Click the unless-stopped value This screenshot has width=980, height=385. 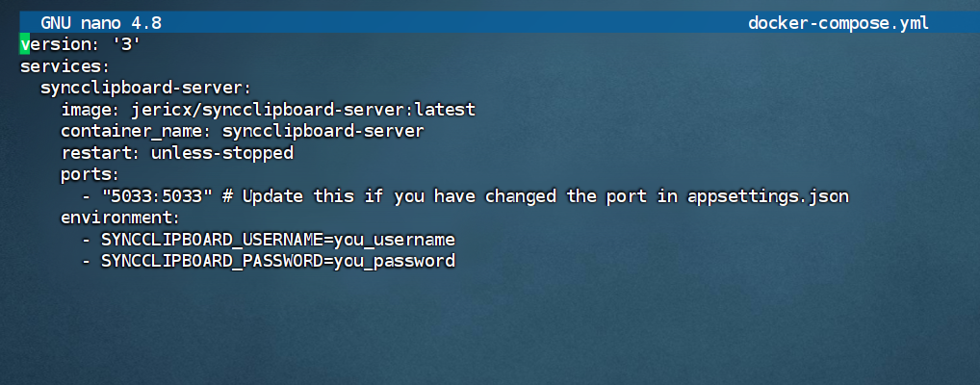221,153
